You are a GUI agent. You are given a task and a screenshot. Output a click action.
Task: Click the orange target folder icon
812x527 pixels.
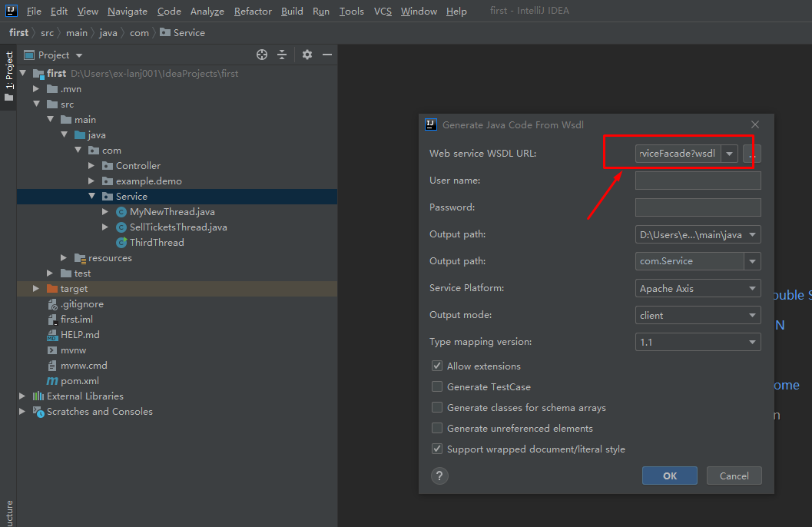(x=51, y=288)
